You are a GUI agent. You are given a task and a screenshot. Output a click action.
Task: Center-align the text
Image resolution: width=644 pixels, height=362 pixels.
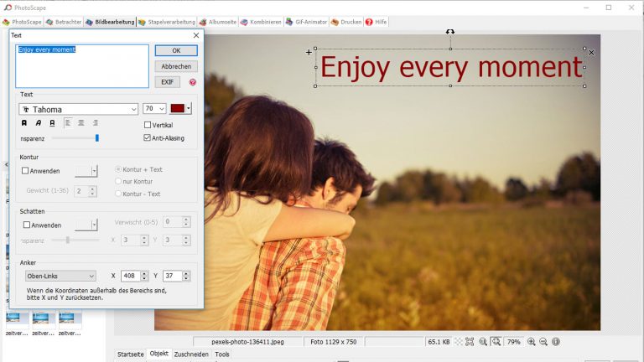point(81,122)
